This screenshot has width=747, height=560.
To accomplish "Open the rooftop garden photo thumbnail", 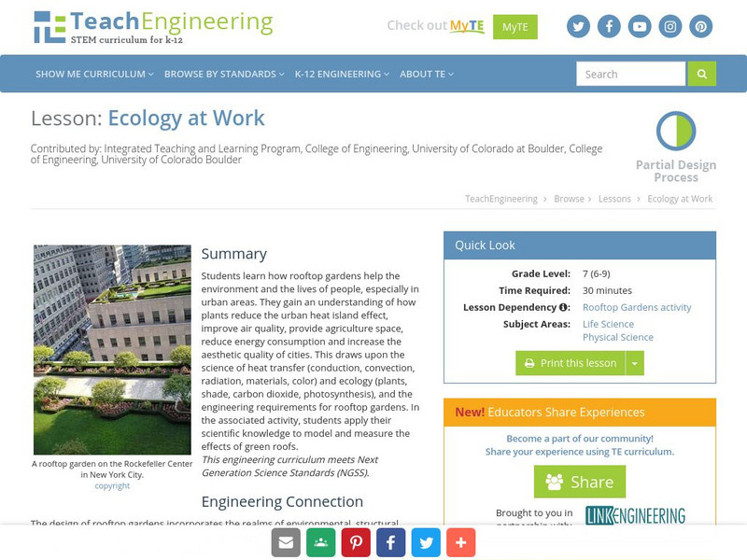I will (112, 350).
